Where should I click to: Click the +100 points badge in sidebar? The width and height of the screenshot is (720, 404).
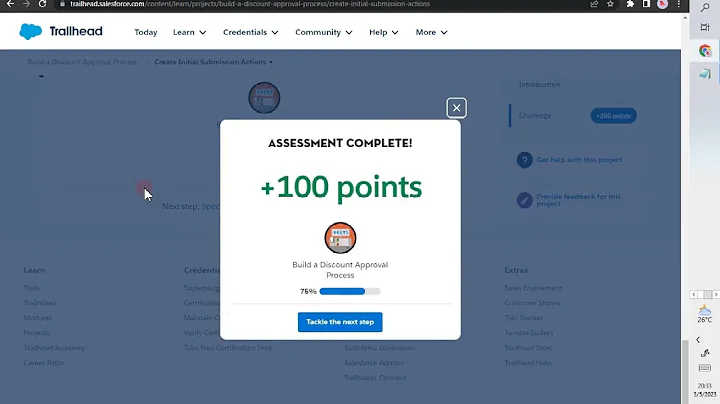613,116
